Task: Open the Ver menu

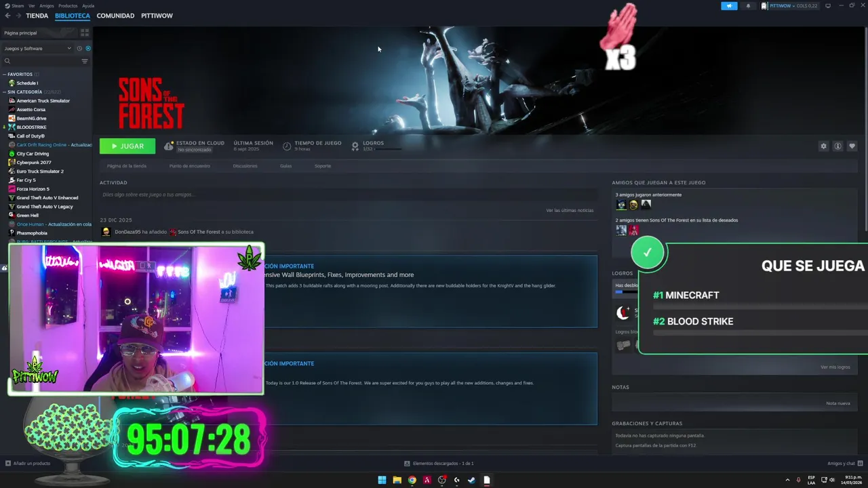Action: coord(31,5)
